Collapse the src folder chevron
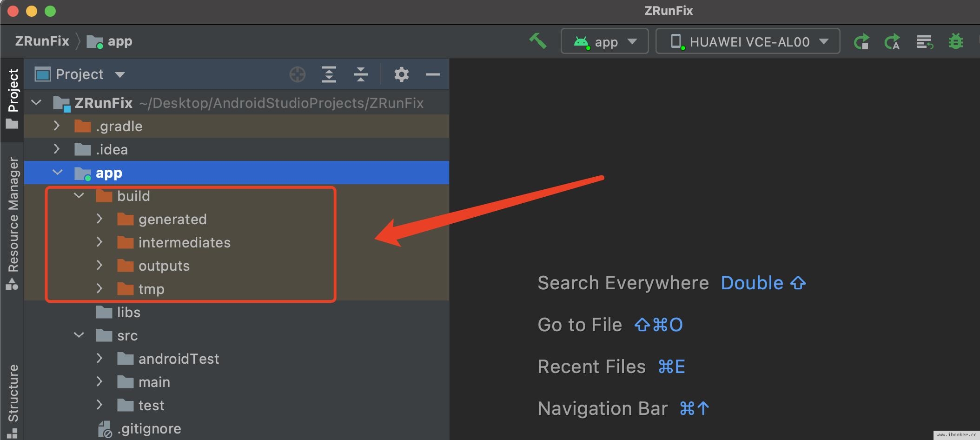 tap(79, 335)
